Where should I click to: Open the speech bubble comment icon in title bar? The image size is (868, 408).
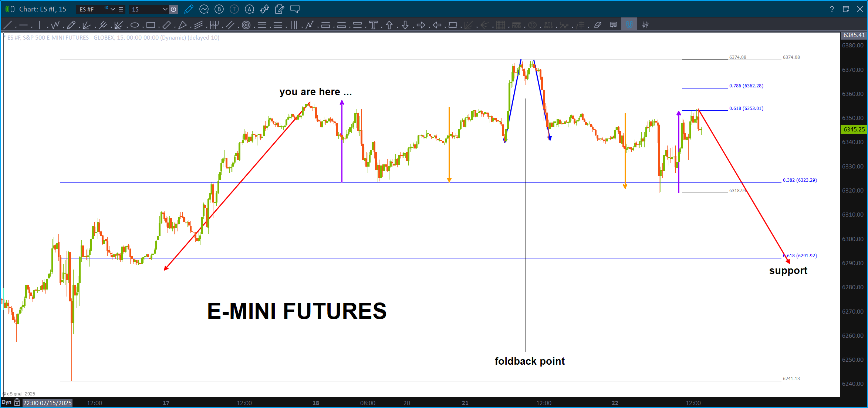click(295, 9)
